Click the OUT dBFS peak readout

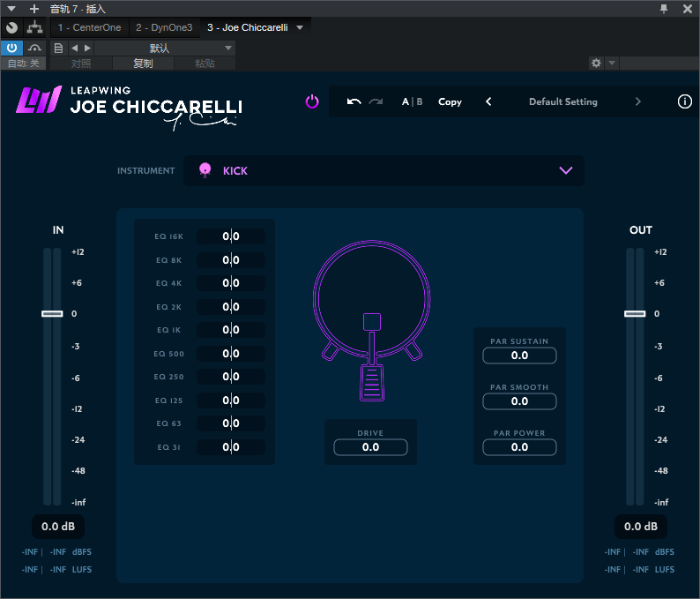click(639, 552)
